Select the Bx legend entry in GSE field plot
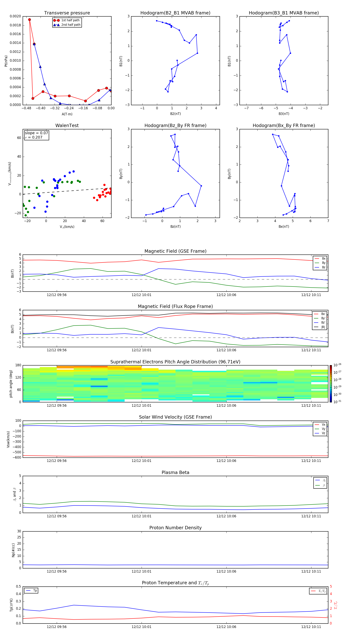 click(x=320, y=259)
